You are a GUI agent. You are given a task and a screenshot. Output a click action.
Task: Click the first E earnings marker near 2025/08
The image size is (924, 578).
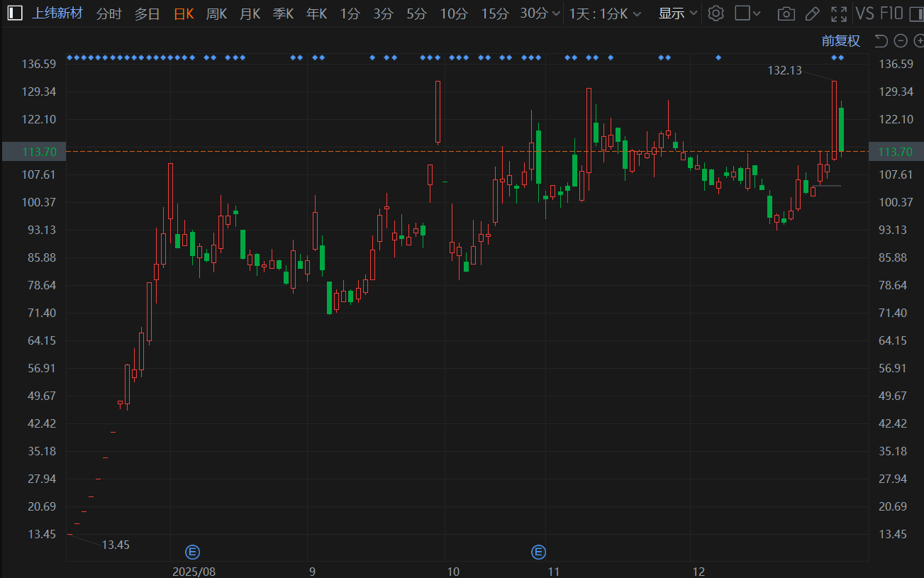coord(192,552)
